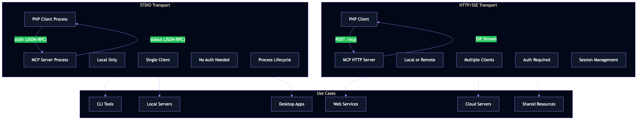644x122 pixels.
Task: Select the Local Only node
Action: 107,60
